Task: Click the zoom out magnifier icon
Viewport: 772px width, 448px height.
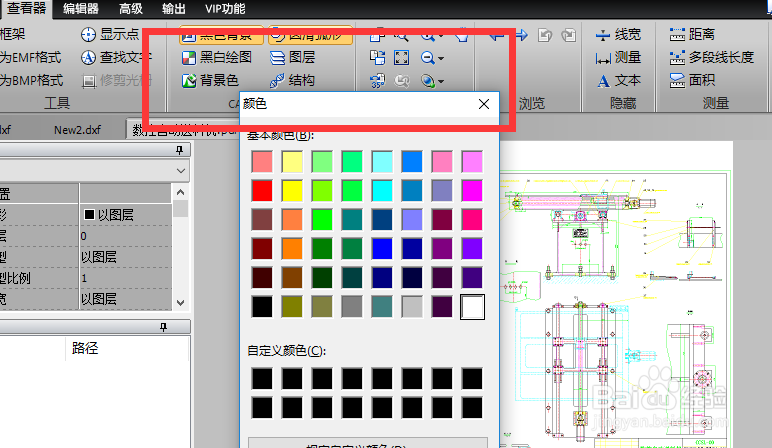Action: [x=427, y=58]
